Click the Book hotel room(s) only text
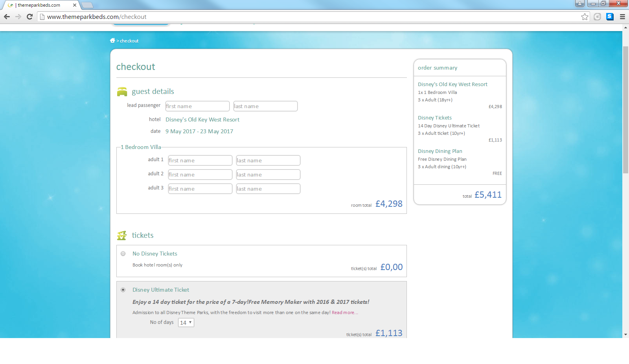 click(x=157, y=265)
